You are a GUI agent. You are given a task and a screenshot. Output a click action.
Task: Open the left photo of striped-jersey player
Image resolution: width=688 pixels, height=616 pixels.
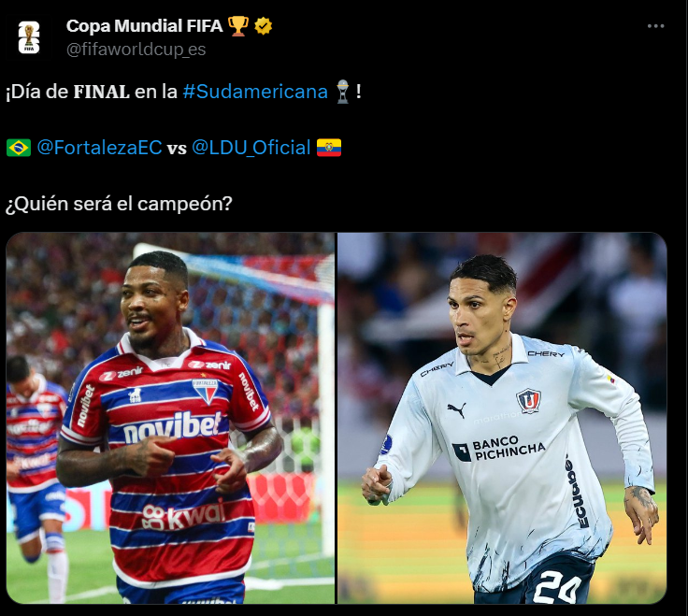tap(171, 418)
